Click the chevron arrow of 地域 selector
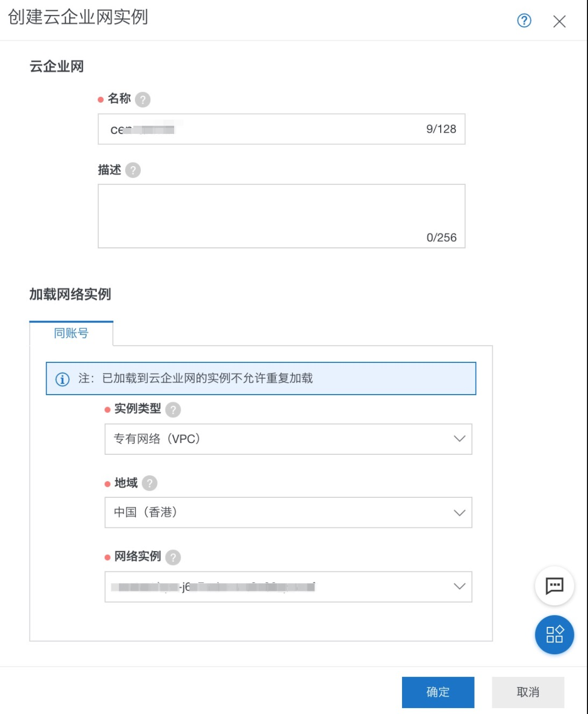Screen dimensions: 588x714 [459, 512]
